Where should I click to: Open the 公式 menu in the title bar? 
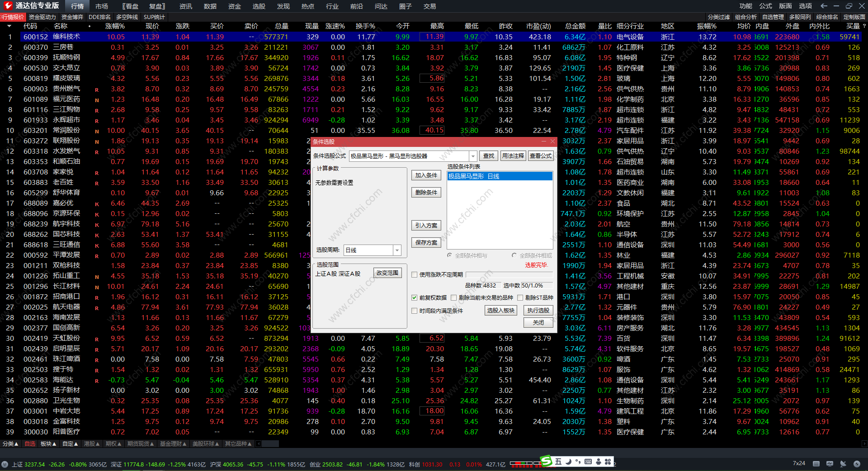tap(765, 6)
